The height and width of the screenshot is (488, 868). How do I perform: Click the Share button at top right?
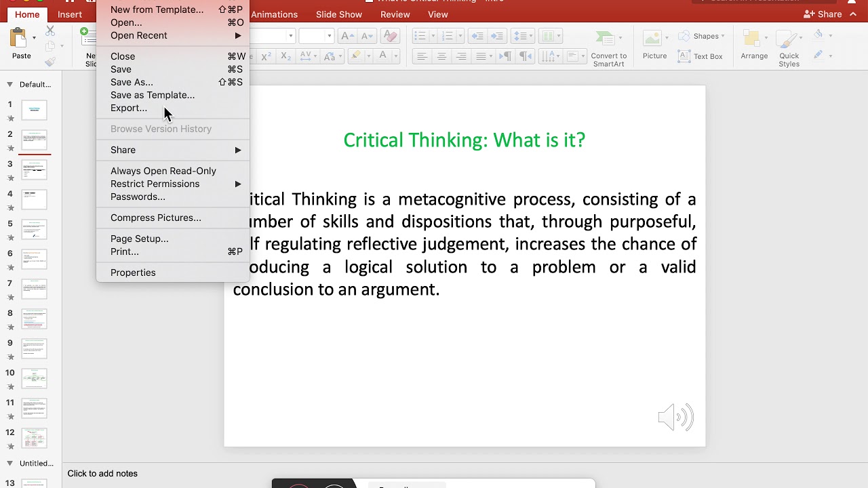click(x=822, y=14)
